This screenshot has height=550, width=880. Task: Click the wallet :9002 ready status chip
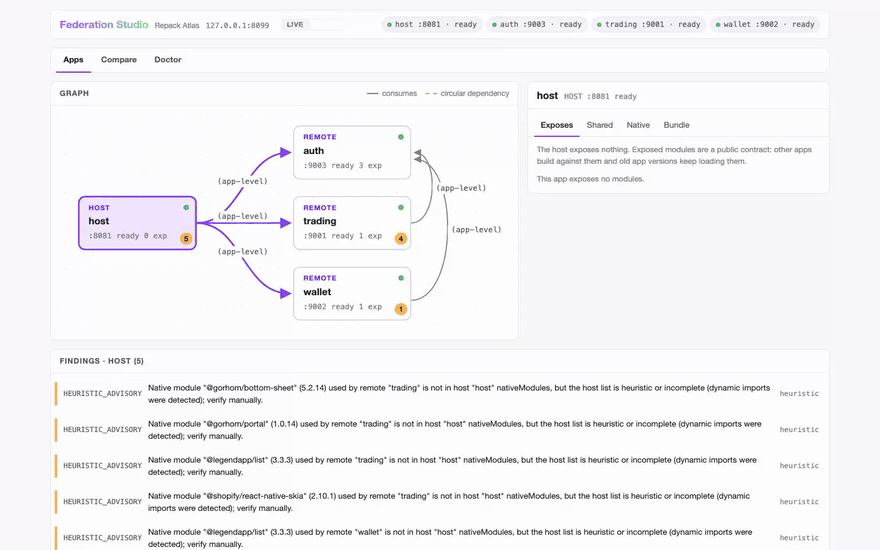point(766,25)
